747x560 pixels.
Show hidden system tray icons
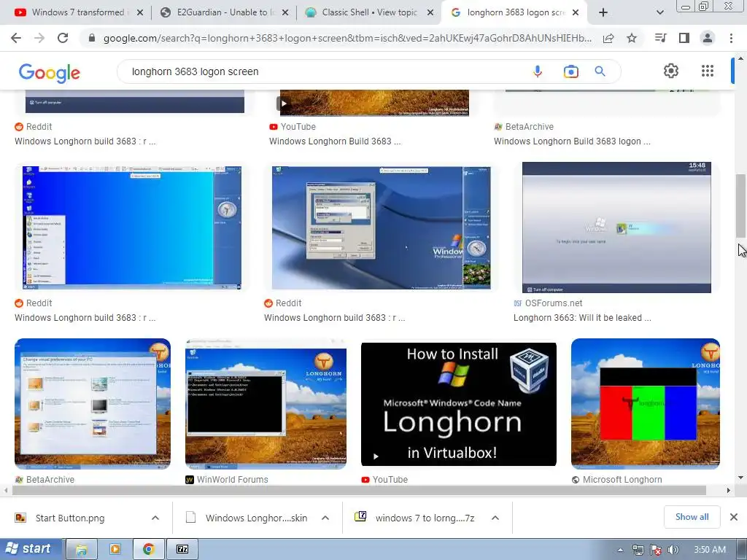coord(620,550)
